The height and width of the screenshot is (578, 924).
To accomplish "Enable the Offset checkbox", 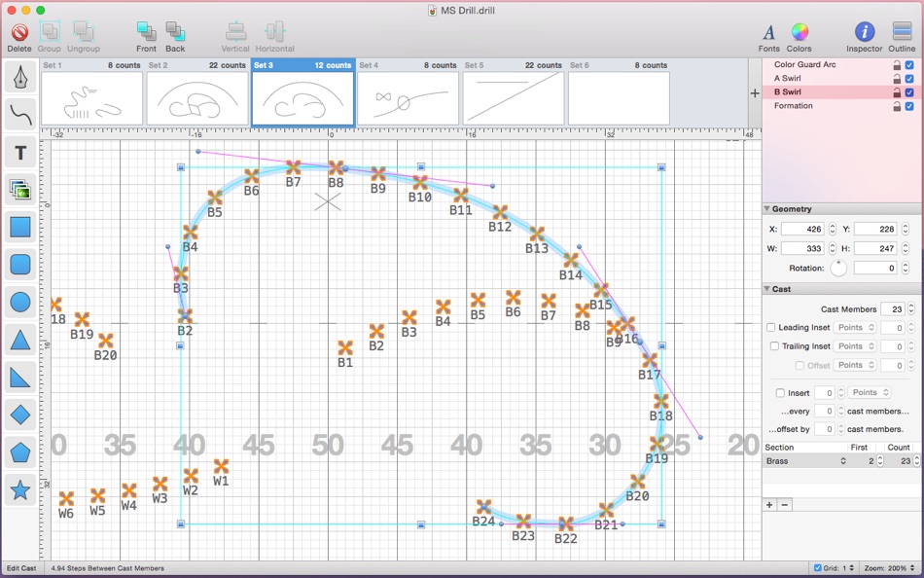I will click(800, 365).
